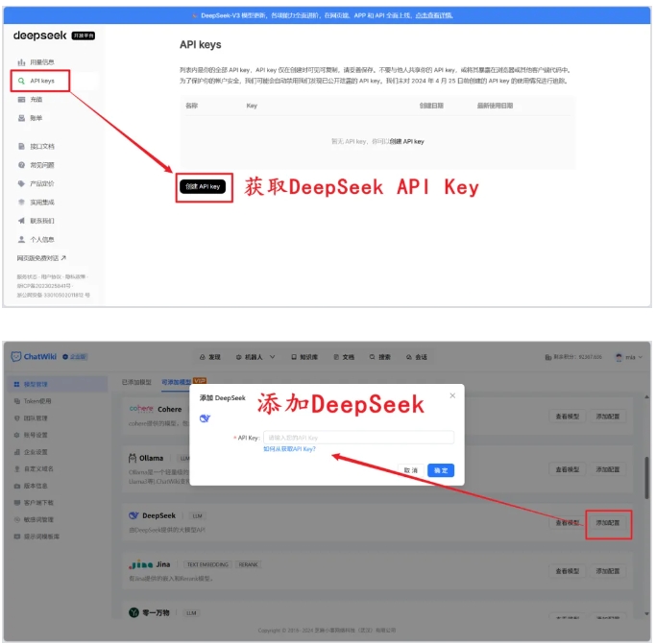Image resolution: width=656 pixels, height=644 pixels.
Task: Click the Jina logo in model list
Action: pos(140,564)
